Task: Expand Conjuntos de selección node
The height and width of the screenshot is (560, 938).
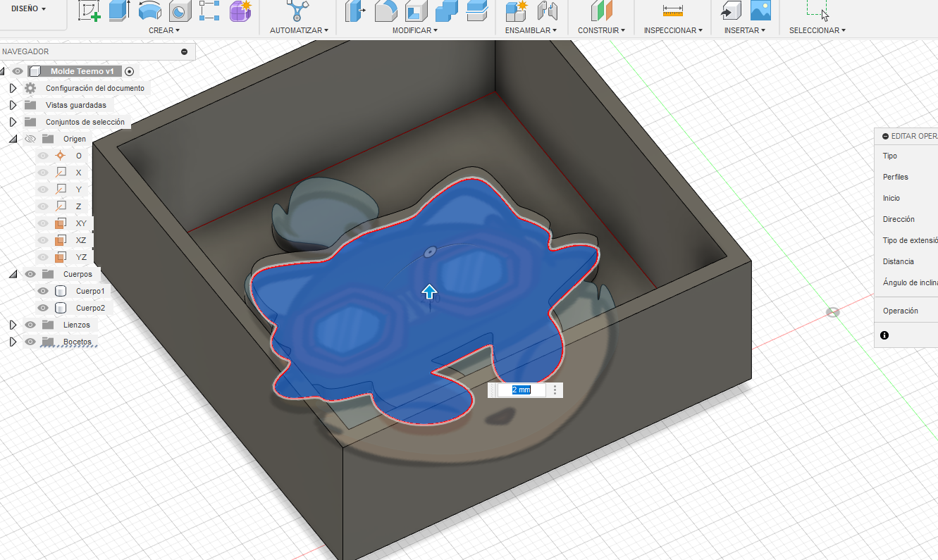Action: coord(13,122)
